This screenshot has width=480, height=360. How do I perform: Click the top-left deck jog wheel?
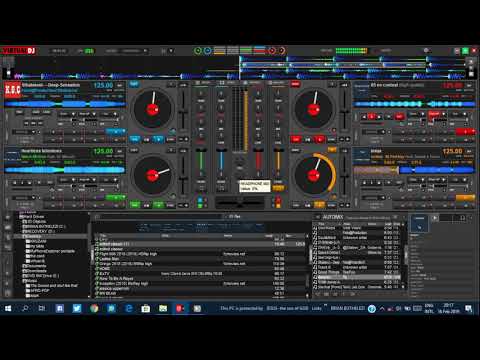pyautogui.click(x=153, y=109)
